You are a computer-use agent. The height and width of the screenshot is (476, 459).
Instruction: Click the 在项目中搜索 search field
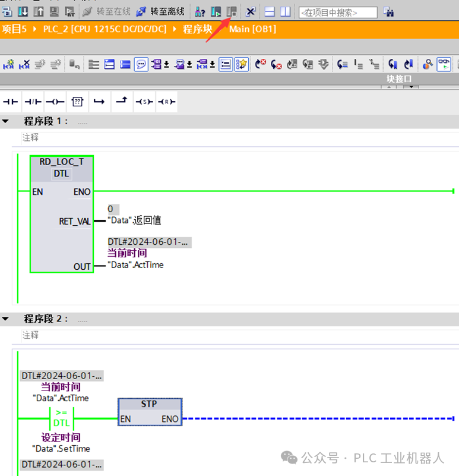pos(338,12)
